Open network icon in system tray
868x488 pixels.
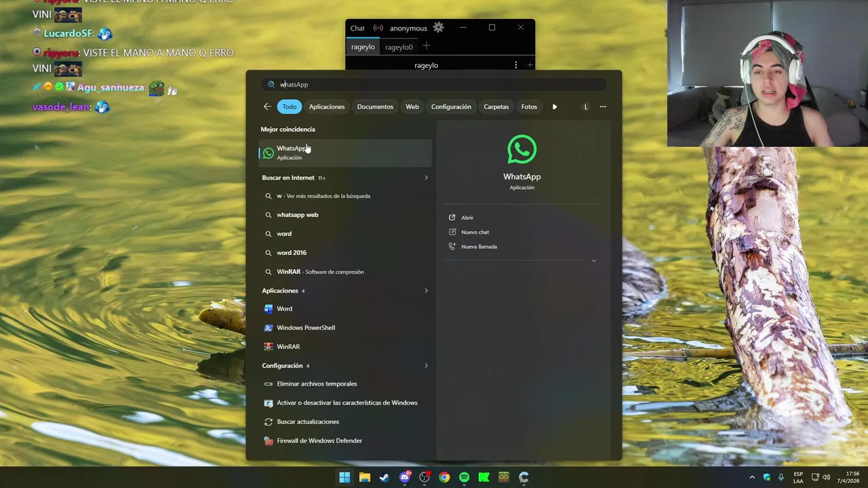point(815,477)
